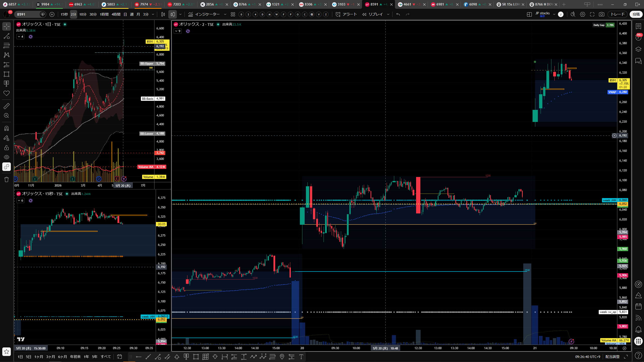644x362 pixels.
Task: Collapse the 2-minute chart indicator legend (9)
Action: coord(178,31)
